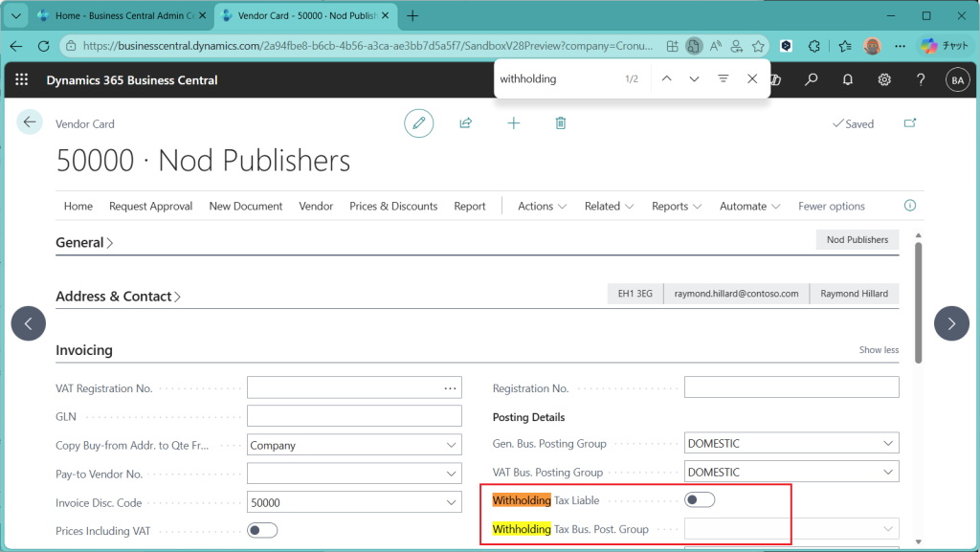
Task: Enable the Withholding Tax Liable toggle
Action: pos(700,500)
